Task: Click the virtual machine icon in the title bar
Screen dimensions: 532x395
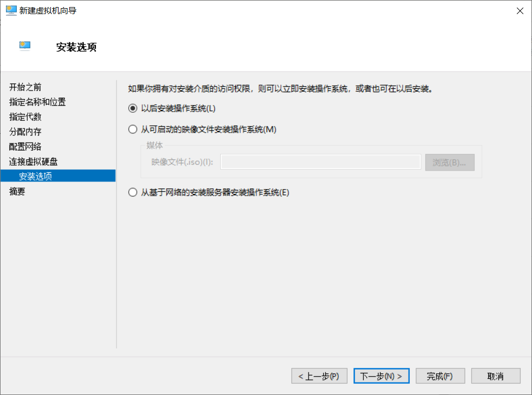Action: (11, 10)
